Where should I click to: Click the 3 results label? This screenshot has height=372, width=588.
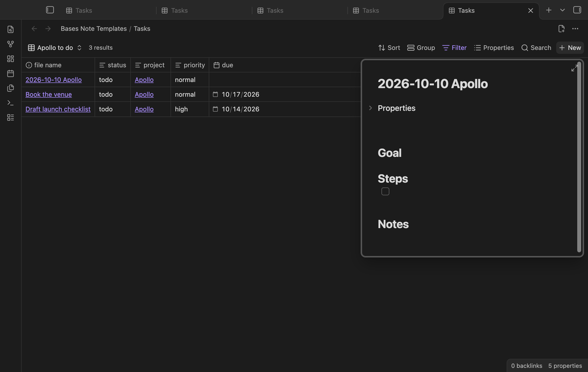100,47
